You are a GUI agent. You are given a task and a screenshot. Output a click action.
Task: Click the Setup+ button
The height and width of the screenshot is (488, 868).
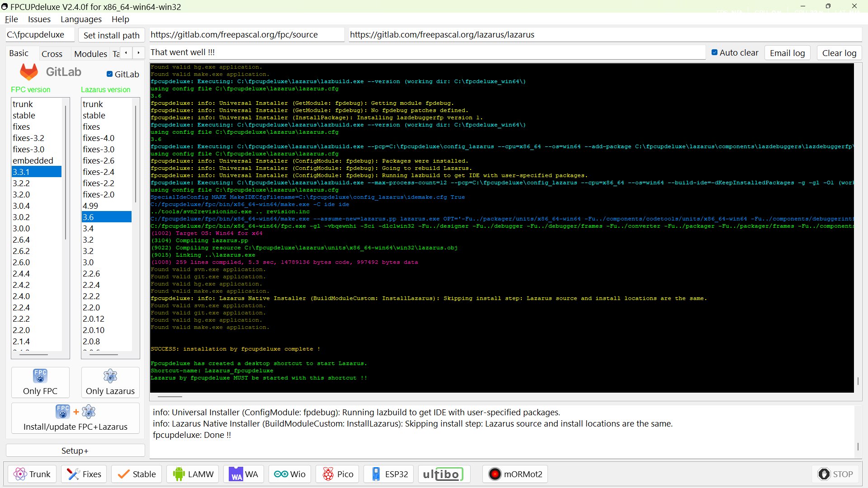point(75,450)
